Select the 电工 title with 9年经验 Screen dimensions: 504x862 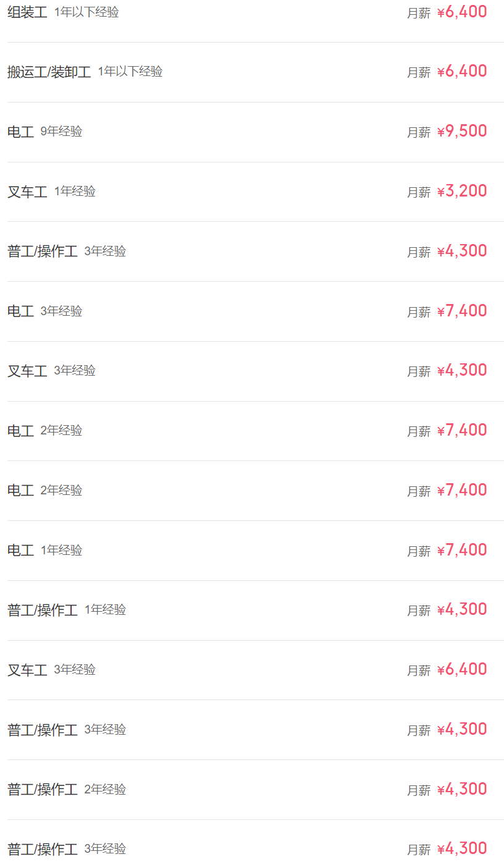click(20, 132)
